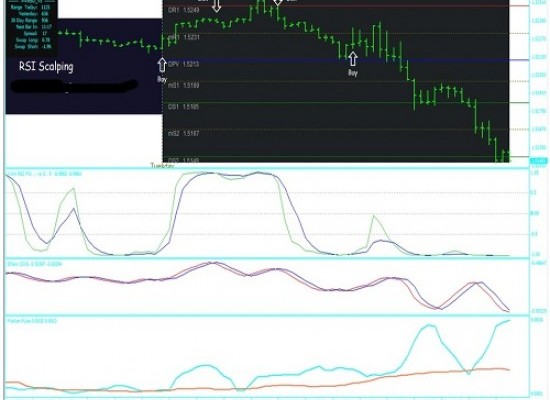Click the cyan peak in the bottom indicator
The height and width of the screenshot is (400, 550).
coord(429,326)
